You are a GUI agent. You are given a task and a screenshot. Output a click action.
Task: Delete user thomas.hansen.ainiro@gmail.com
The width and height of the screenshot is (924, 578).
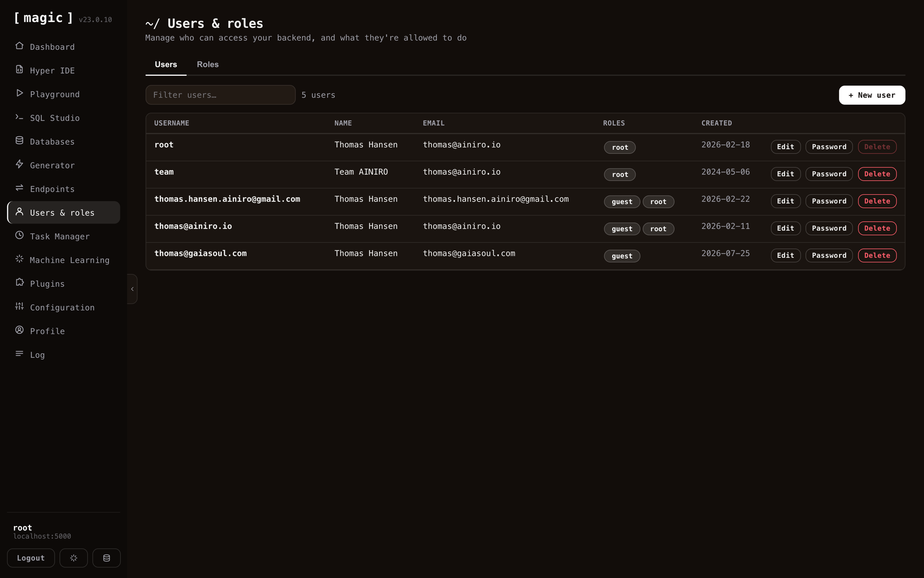(x=877, y=201)
